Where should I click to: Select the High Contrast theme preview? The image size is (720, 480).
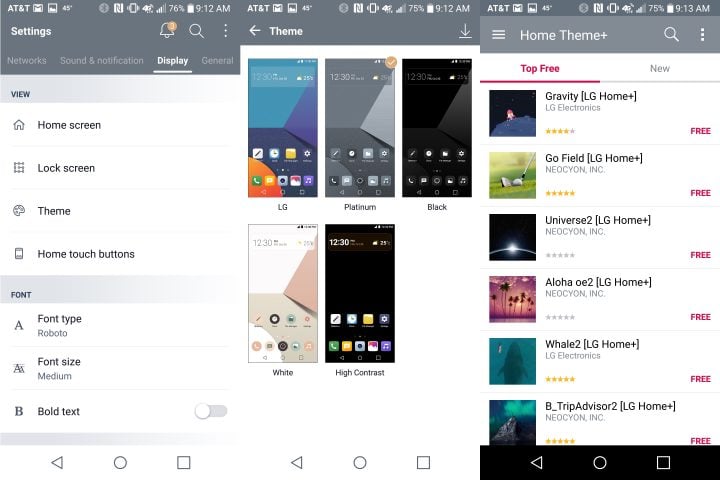click(x=360, y=294)
